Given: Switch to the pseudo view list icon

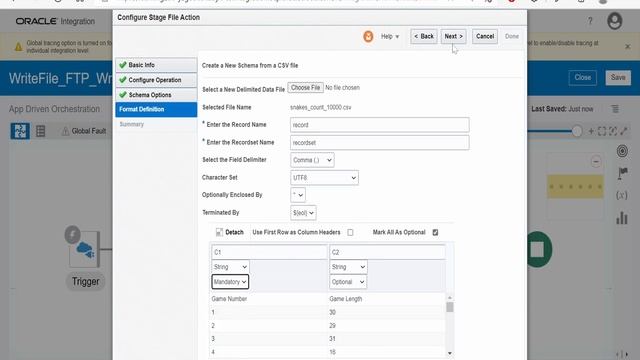Looking at the screenshot, I should click(x=40, y=131).
